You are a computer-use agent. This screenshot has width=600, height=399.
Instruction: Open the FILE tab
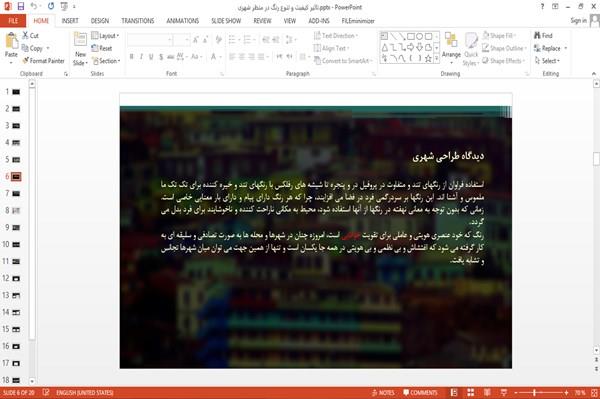[x=13, y=21]
